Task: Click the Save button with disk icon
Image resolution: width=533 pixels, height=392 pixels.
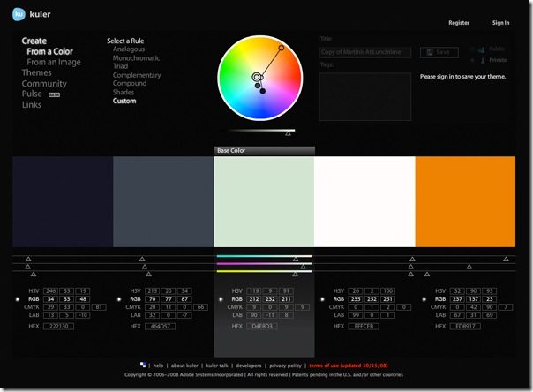Action: click(439, 52)
